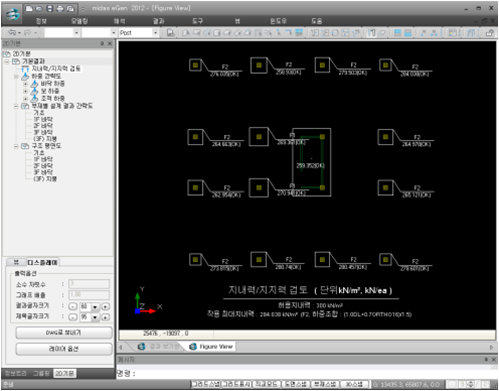The height and width of the screenshot is (391, 499).
Task: Click the Save icon in quick access toolbar
Action: pyautogui.click(x=49, y=9)
